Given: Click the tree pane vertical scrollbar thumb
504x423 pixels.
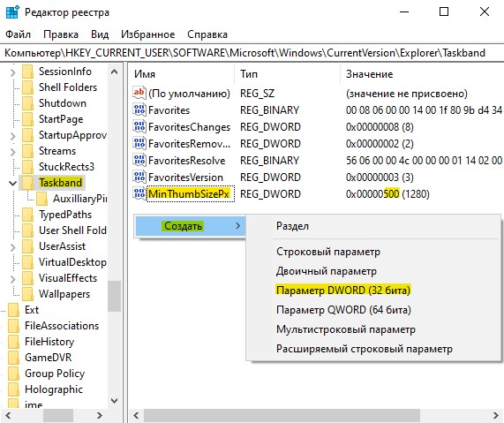Looking at the screenshot, I should coord(115,296).
